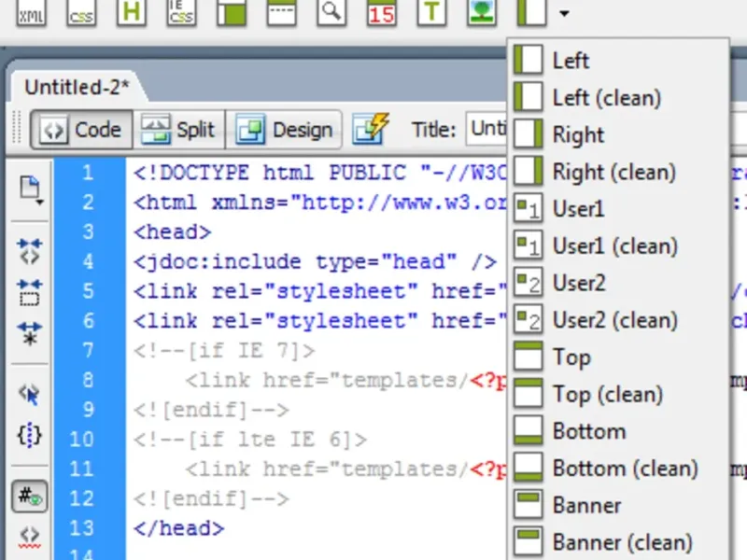Viewport: 747px width, 560px height.
Task: Click the <head> tag on line 3
Action: [x=172, y=231]
